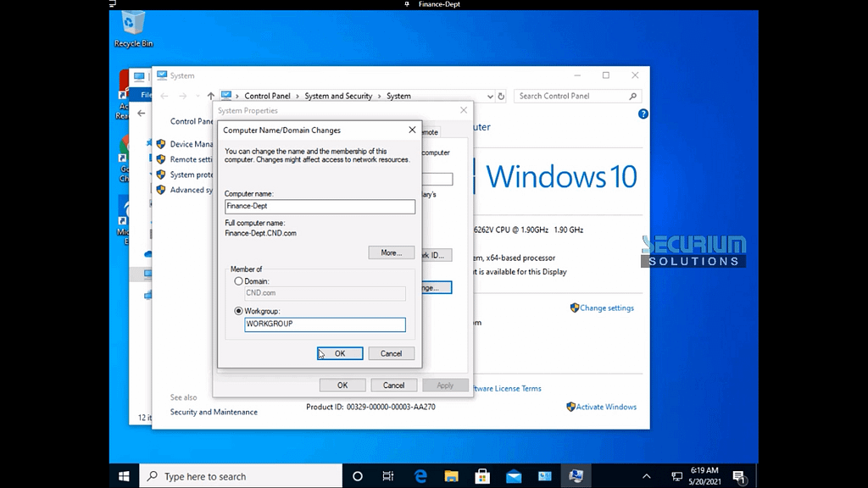868x488 pixels.
Task: Close the Computer Name/Domain Changes dialog
Action: pos(412,130)
